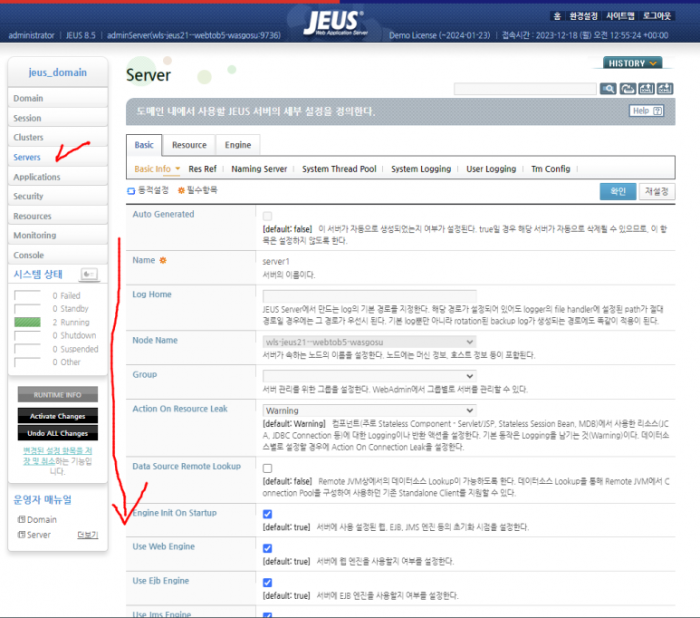This screenshot has width=700, height=618.
Task: Switch to the Engine tab
Action: coord(238,145)
